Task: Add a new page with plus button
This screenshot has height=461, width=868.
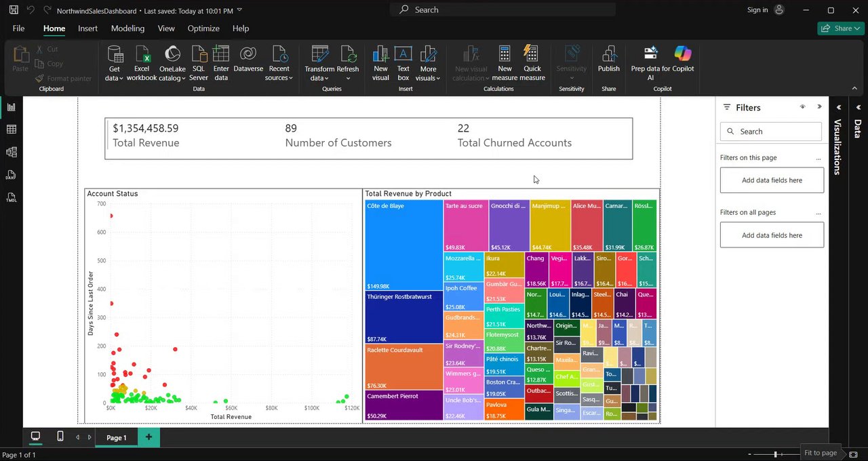Action: coord(149,437)
